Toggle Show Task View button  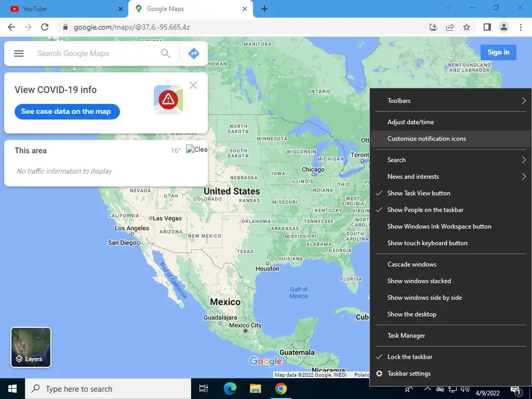pos(450,193)
